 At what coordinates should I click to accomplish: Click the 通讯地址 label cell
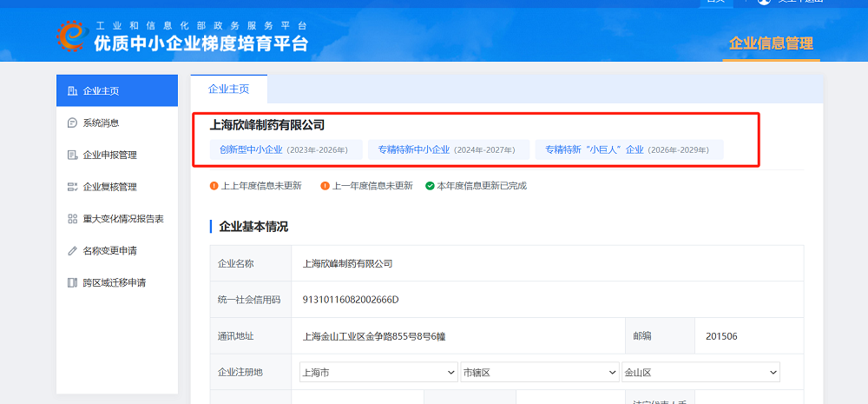pyautogui.click(x=251, y=336)
